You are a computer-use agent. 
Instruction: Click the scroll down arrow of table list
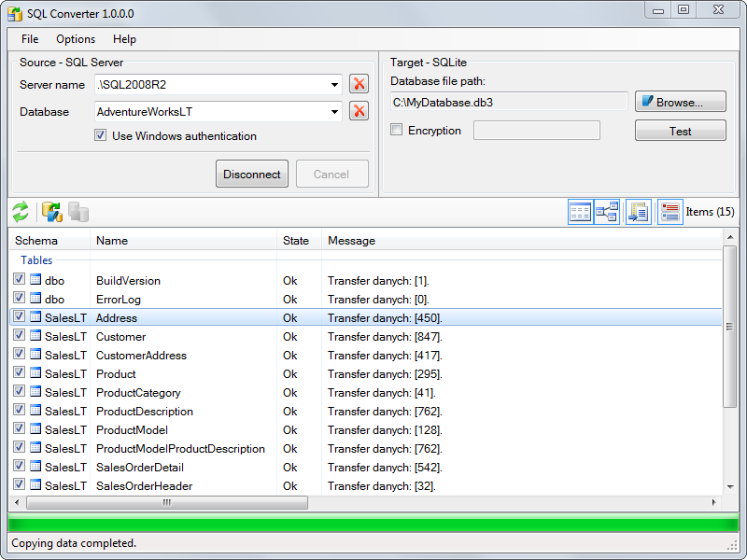[730, 486]
